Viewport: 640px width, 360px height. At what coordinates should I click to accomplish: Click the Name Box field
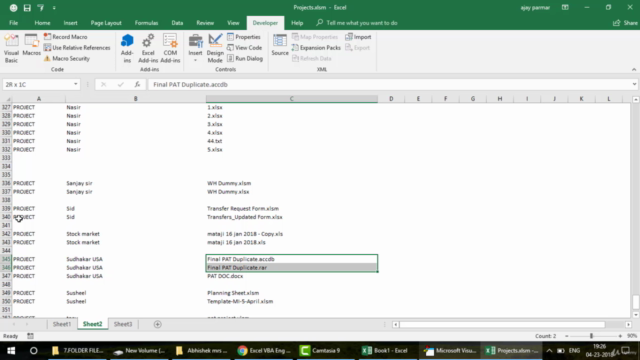click(37, 84)
